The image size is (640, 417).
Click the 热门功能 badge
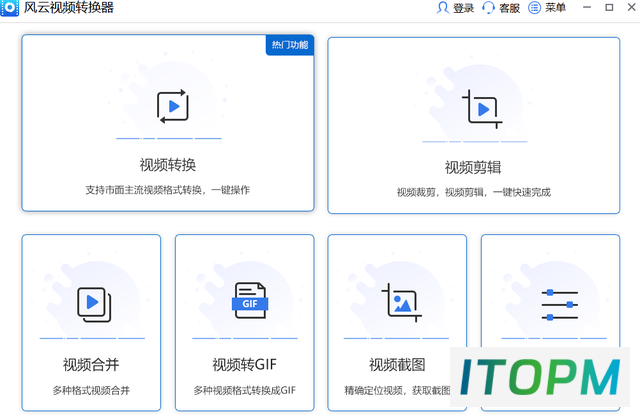click(x=290, y=45)
